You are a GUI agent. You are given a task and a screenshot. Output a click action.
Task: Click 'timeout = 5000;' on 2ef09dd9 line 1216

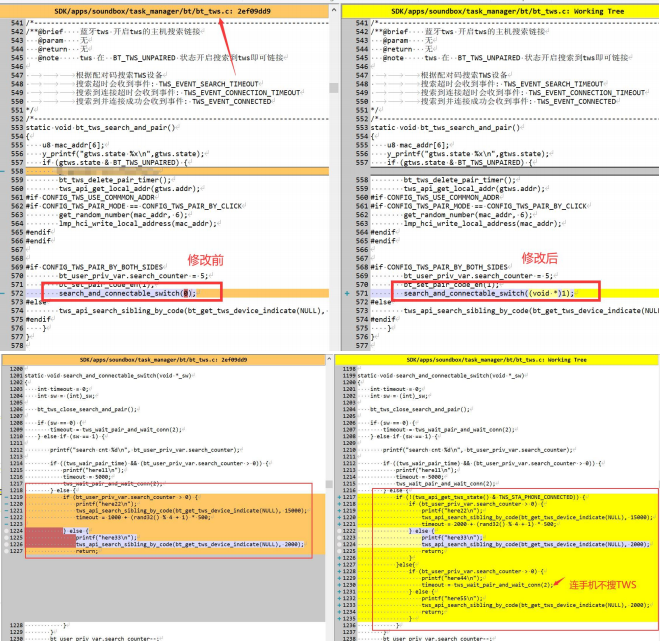coord(87,476)
